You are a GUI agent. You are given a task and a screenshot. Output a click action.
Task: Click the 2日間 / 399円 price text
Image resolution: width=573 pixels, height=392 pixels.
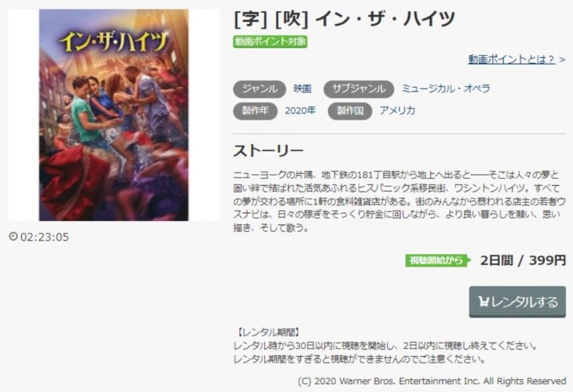point(523,261)
